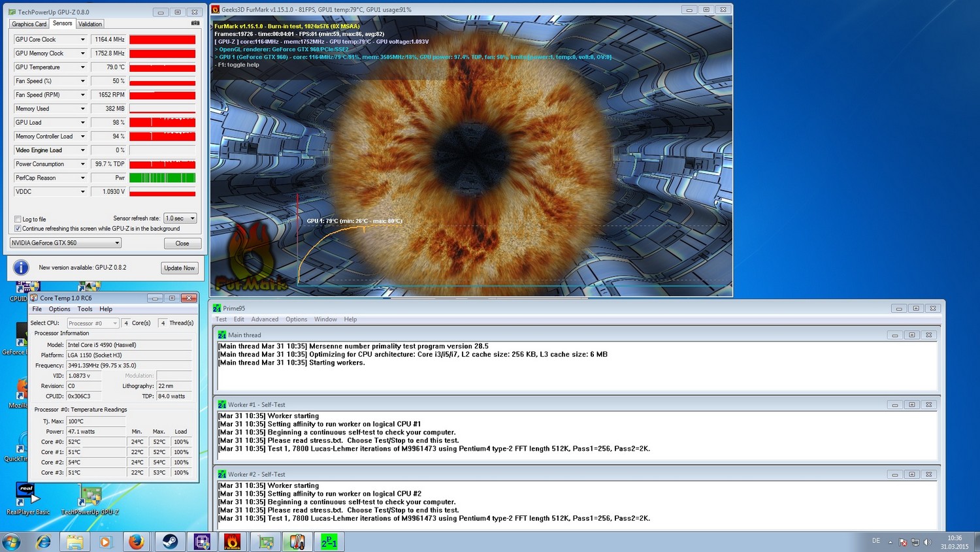Switch to FurMark taskbar icon
The height and width of the screenshot is (552, 980).
pos(233,542)
